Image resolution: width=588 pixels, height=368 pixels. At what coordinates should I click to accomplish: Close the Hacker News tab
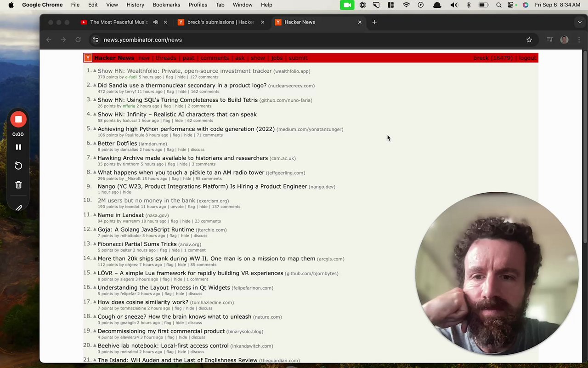point(360,22)
